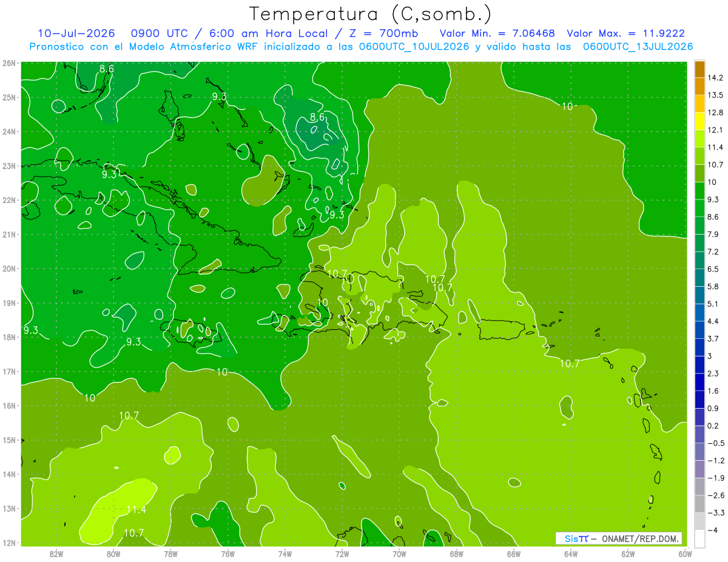Click the "64W" longitude axis label
This screenshot has height=562, width=728.
(x=571, y=554)
